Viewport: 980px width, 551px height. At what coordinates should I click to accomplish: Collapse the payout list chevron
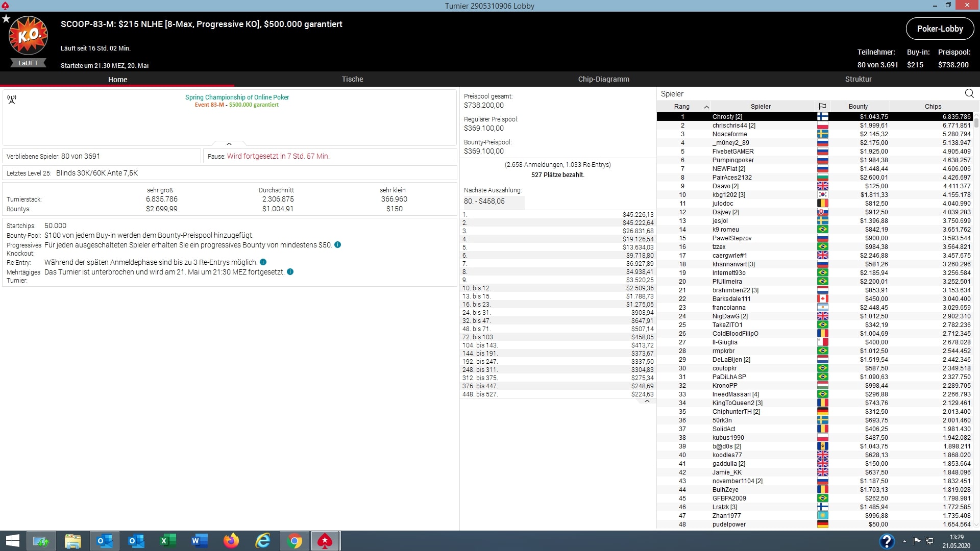[647, 402]
